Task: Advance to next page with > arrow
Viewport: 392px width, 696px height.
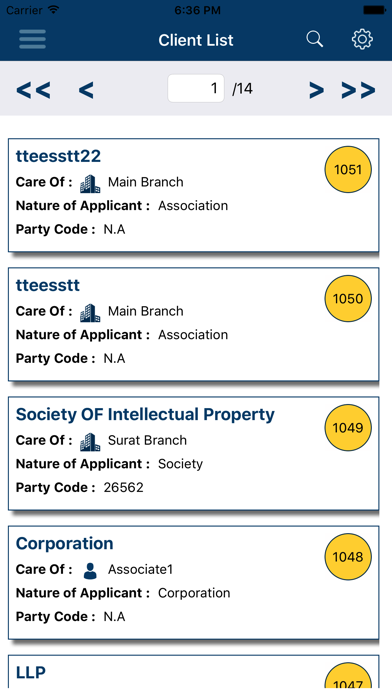Action: (x=316, y=90)
